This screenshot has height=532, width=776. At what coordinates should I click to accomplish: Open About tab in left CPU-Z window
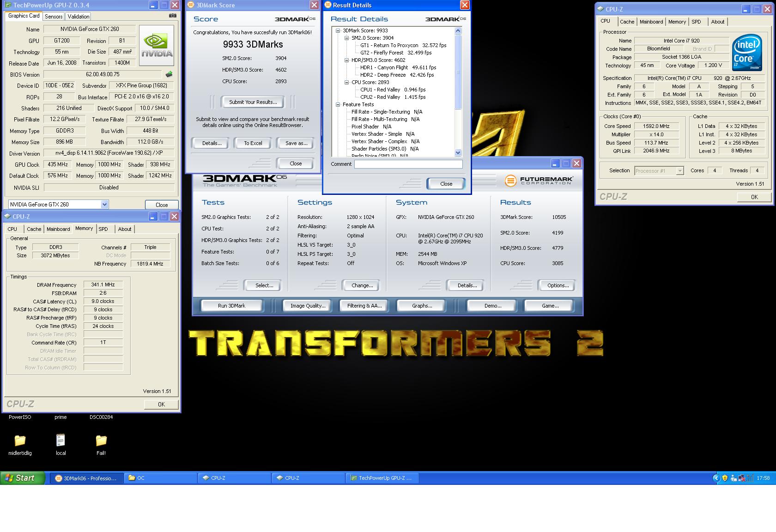124,229
